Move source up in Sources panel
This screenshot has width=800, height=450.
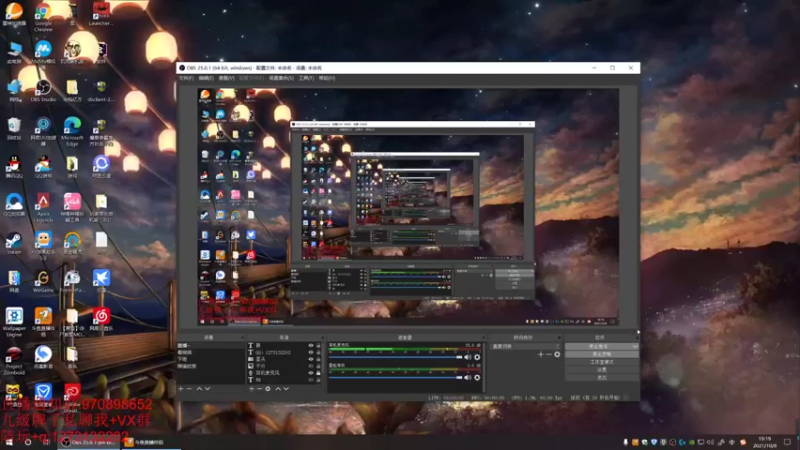(x=278, y=389)
